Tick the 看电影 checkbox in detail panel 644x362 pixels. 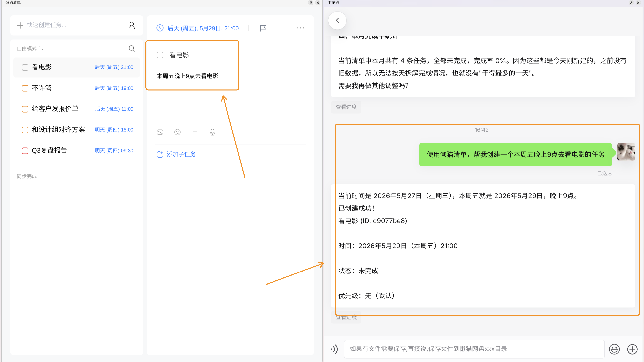[x=160, y=55]
